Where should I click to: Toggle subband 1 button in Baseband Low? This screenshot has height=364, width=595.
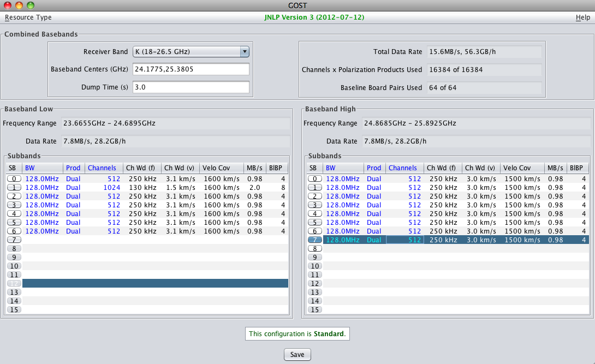pos(14,187)
